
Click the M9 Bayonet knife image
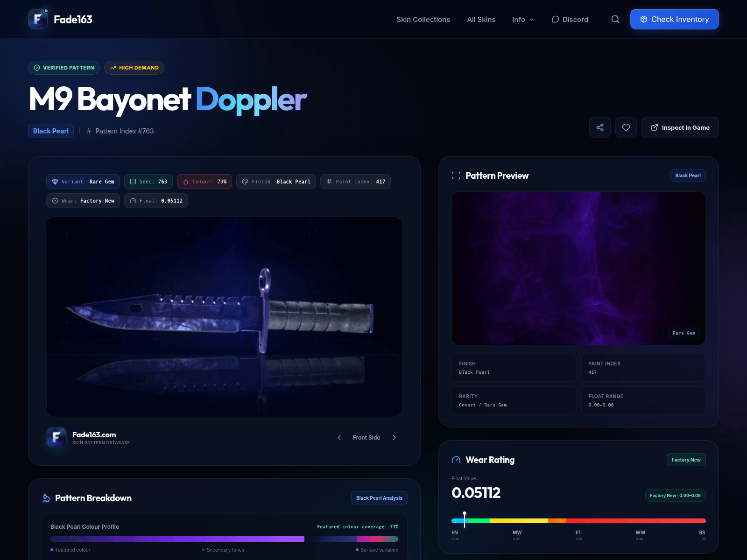(x=224, y=316)
